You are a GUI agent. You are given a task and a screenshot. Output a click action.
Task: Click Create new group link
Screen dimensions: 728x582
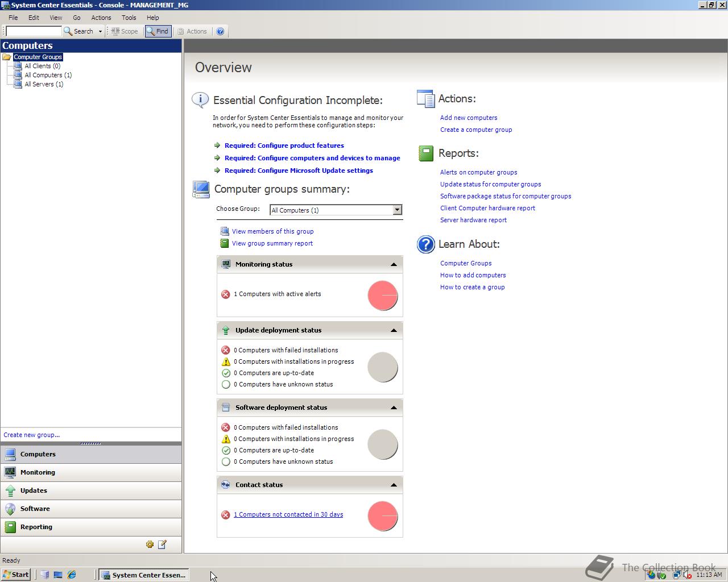point(32,435)
